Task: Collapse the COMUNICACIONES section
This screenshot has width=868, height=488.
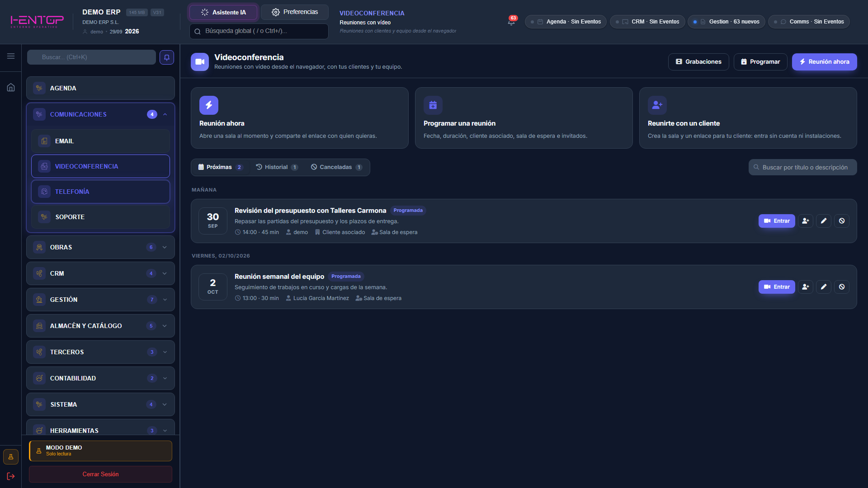Action: [165, 114]
